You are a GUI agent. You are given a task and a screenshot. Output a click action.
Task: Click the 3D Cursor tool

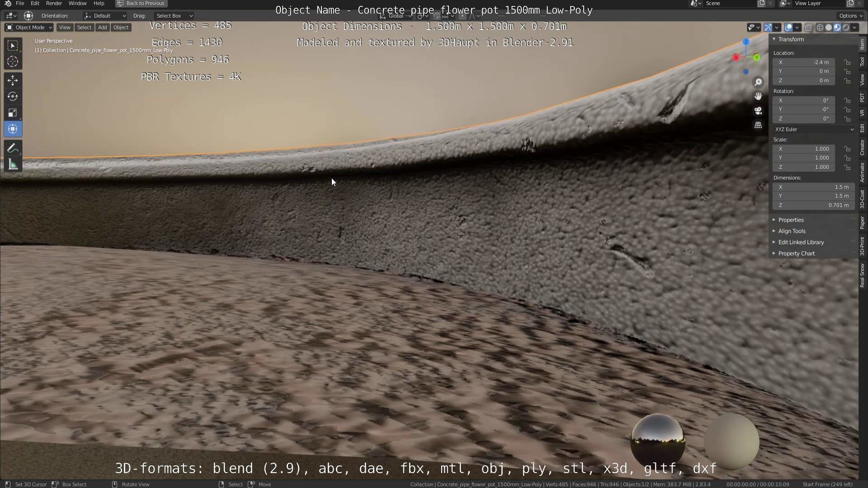[x=13, y=62]
